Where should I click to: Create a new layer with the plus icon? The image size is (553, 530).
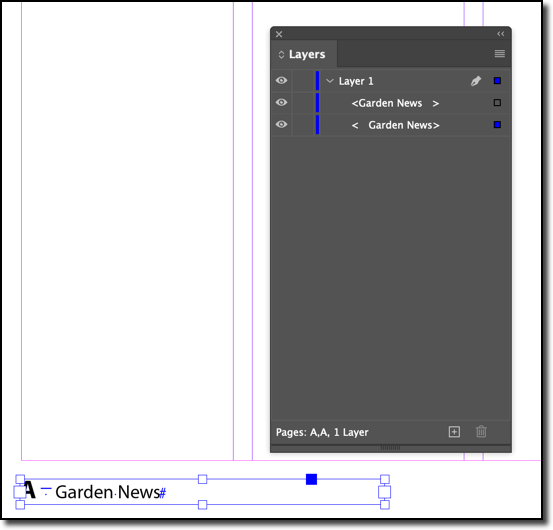(x=454, y=432)
